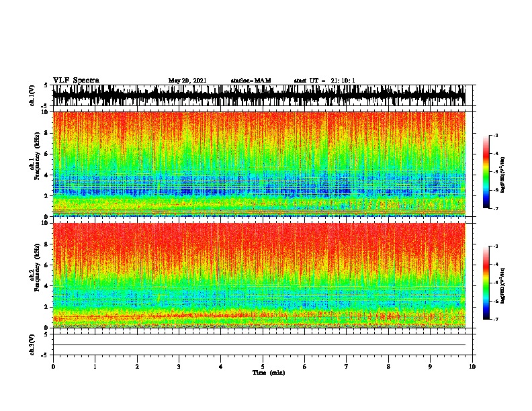The width and height of the screenshot is (532, 411).
Task: Click the ch.2 colorbar "log(PSD)" label
Action: click(502, 285)
